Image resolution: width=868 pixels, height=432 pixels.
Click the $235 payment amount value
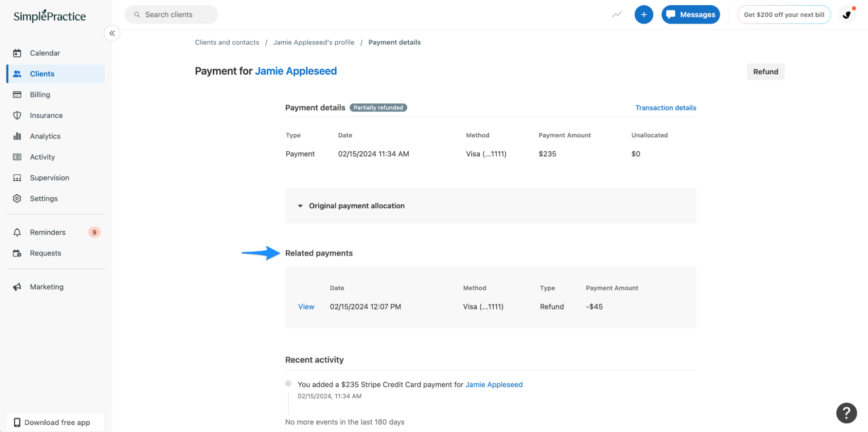tap(547, 154)
